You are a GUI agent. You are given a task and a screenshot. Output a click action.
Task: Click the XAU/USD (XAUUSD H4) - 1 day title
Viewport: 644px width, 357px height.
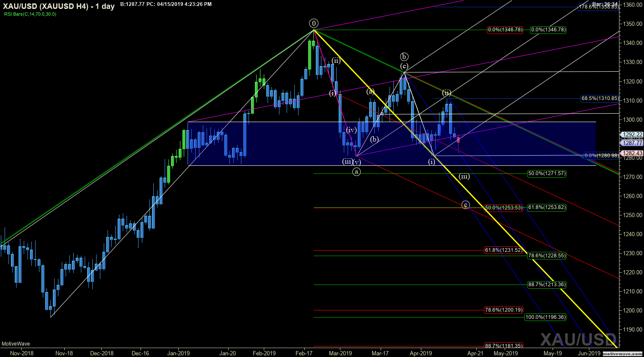[59, 6]
